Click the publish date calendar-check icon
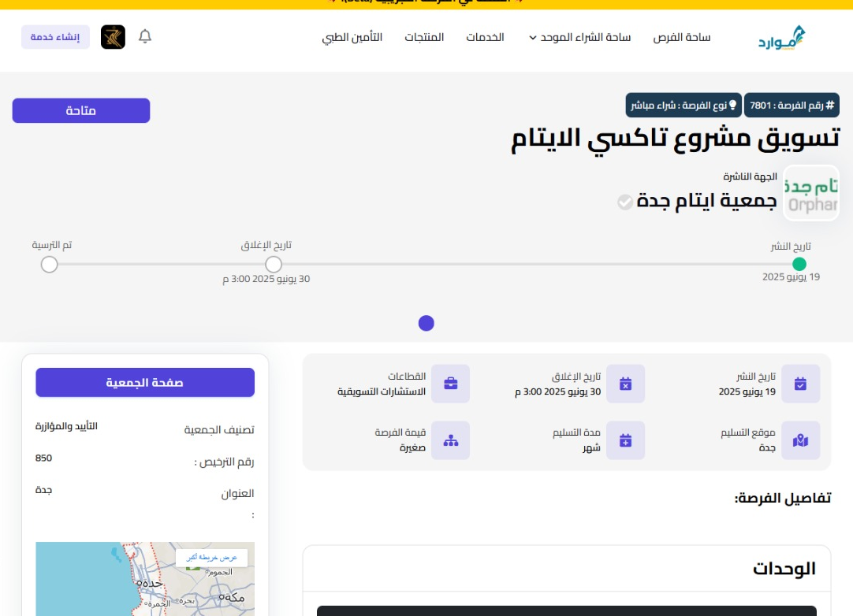Viewport: 853px width, 616px height. click(800, 384)
